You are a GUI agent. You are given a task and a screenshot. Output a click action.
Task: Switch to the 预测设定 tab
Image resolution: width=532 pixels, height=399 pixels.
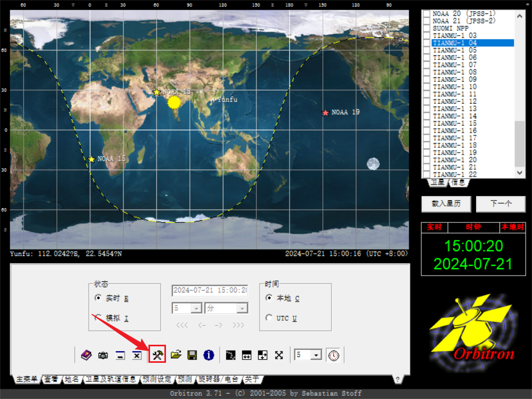click(x=157, y=379)
